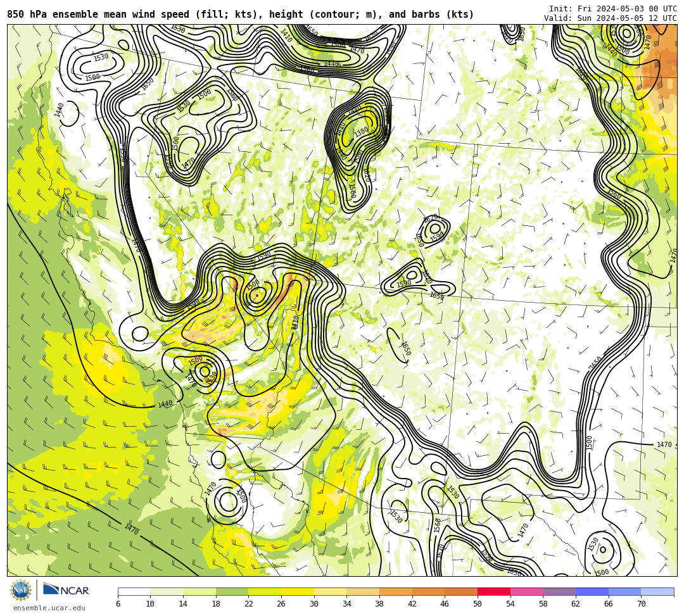Click the colorbar tick label 34

347,604
